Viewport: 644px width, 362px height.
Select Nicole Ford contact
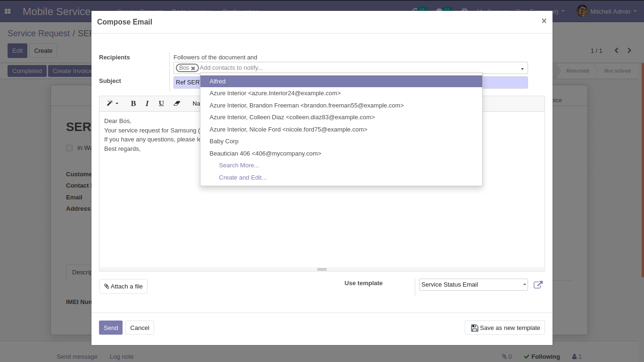(x=341, y=130)
